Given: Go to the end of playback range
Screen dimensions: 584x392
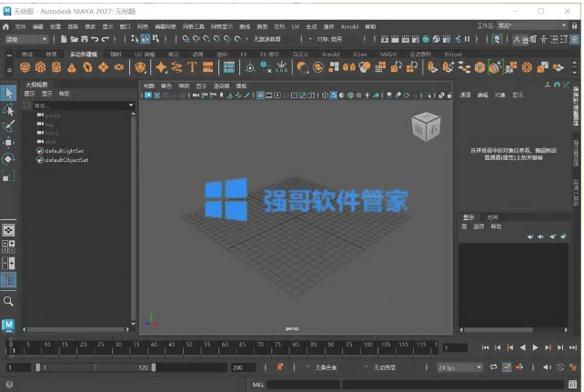Looking at the screenshot, I should coord(573,347).
